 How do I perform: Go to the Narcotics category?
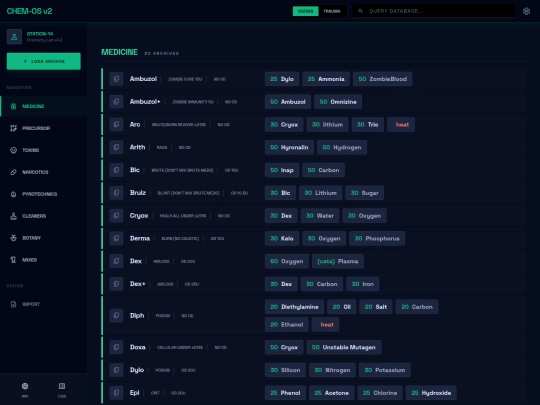[x=43, y=172]
